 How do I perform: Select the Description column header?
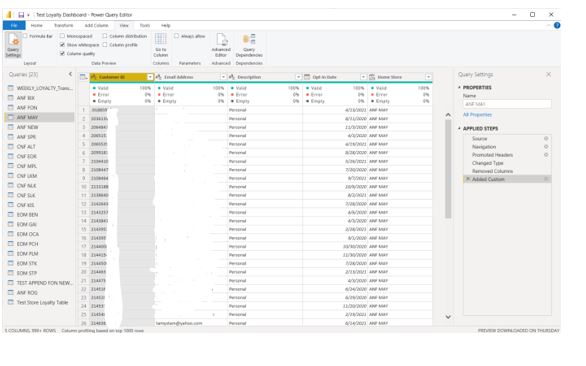tap(265, 77)
